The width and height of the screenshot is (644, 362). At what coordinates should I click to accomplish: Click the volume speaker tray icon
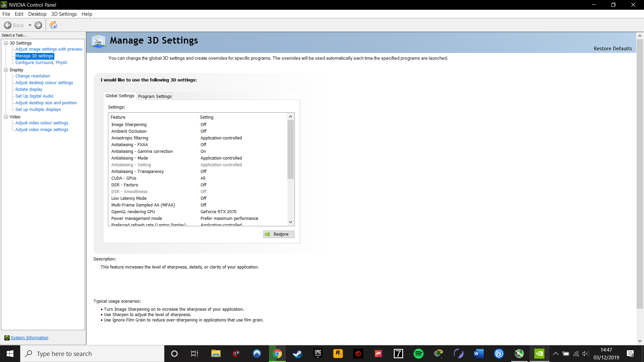pos(586,354)
